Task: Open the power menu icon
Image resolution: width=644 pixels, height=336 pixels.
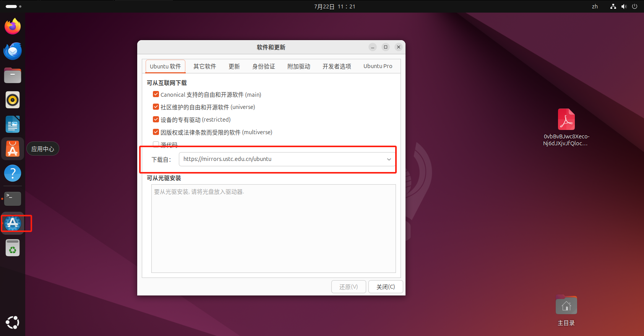Action: pos(634,6)
